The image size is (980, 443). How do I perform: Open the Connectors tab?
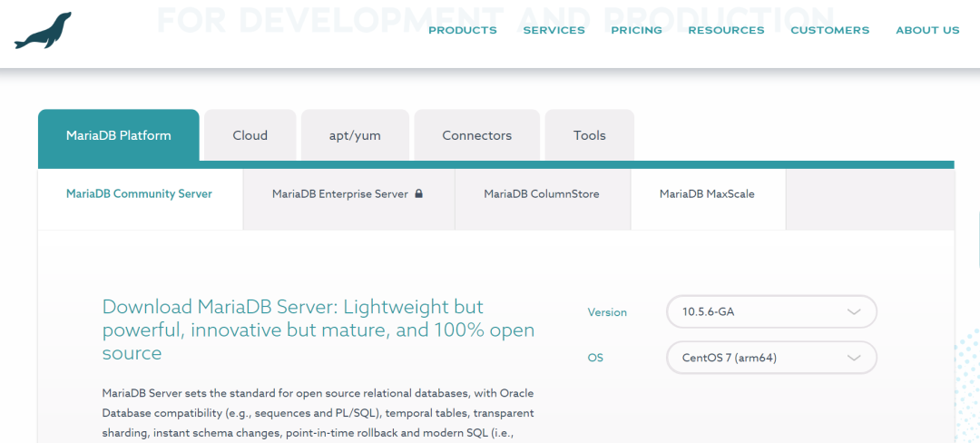(x=476, y=135)
